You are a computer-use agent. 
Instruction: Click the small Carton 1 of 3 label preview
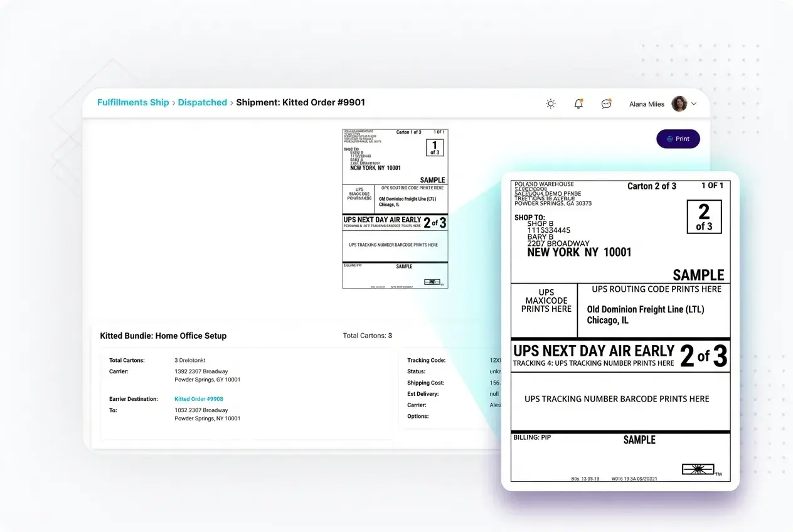[395, 208]
